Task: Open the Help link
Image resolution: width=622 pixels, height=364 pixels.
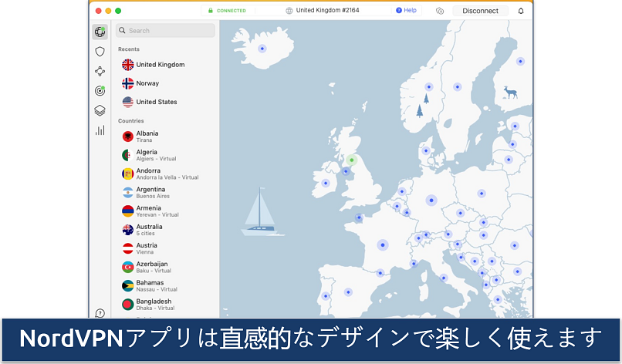Action: coord(406,11)
